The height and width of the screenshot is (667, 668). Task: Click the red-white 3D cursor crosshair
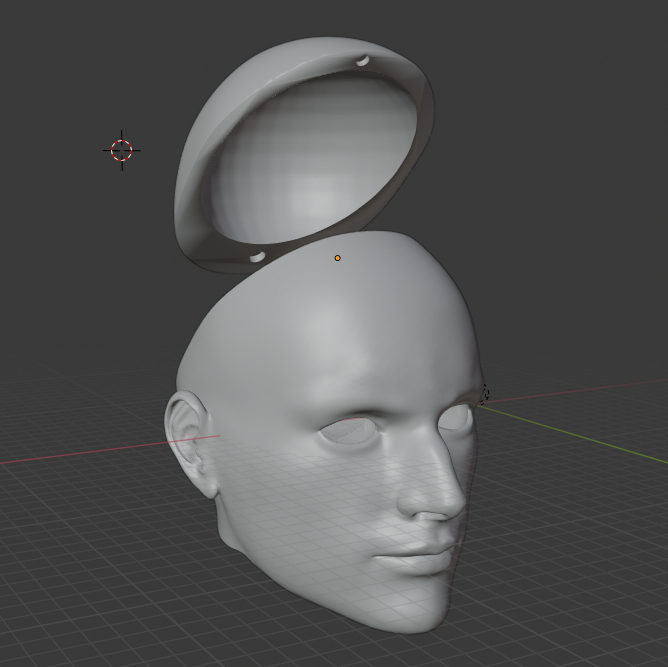(122, 150)
